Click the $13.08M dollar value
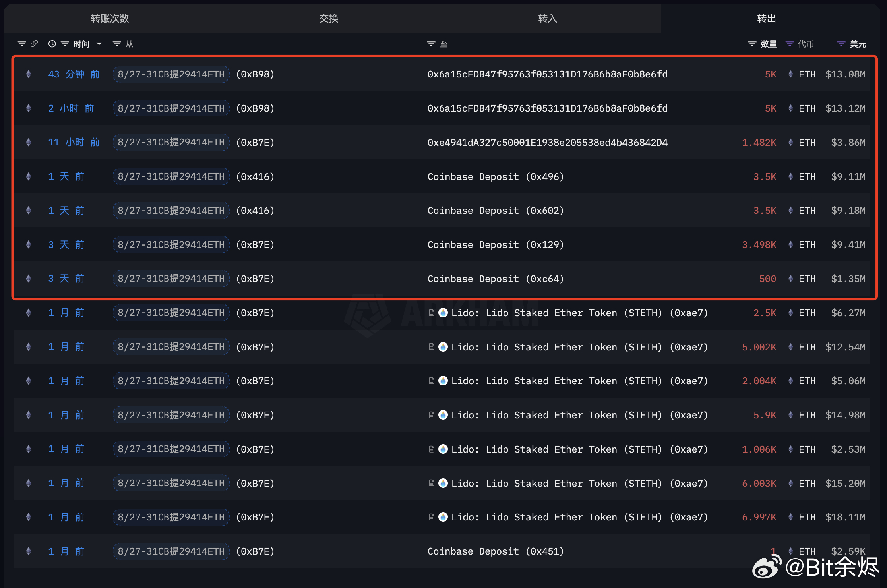Viewport: 887px width, 588px height. pos(845,74)
